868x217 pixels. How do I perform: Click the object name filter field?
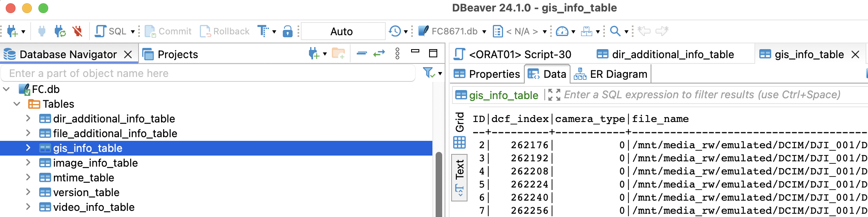(208, 73)
